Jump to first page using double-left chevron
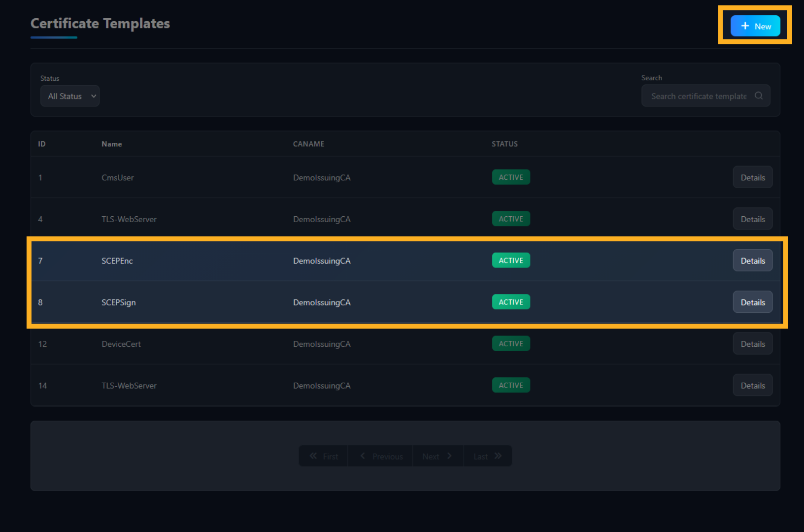 [314, 456]
